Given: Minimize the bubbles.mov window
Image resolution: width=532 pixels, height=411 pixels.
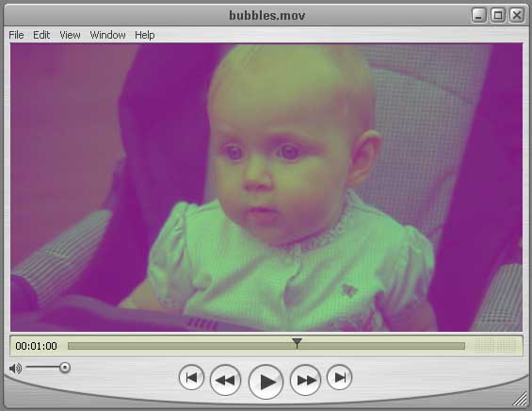Looking at the screenshot, I should (x=478, y=15).
